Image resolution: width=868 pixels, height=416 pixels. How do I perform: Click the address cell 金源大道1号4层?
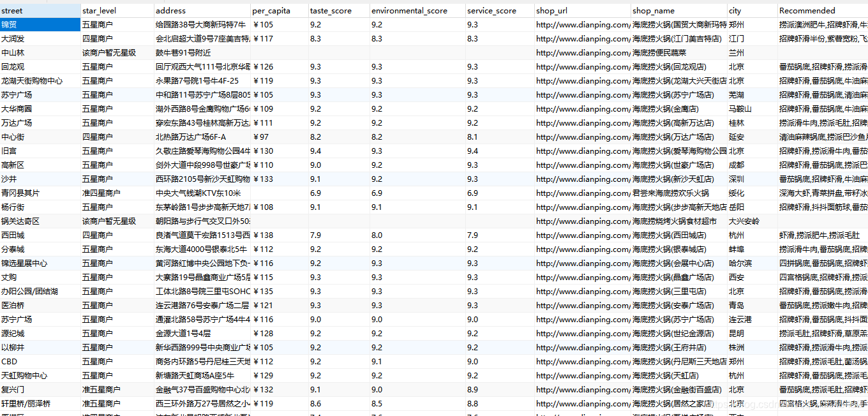pos(202,333)
